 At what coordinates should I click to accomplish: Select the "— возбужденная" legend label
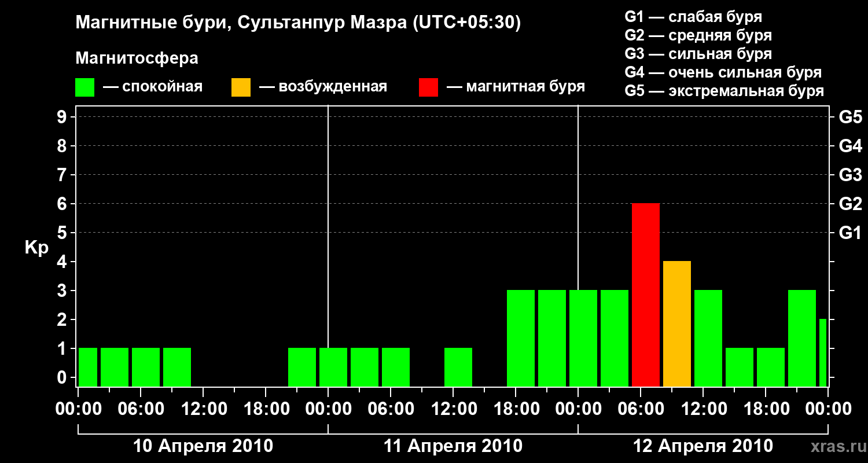click(x=323, y=87)
